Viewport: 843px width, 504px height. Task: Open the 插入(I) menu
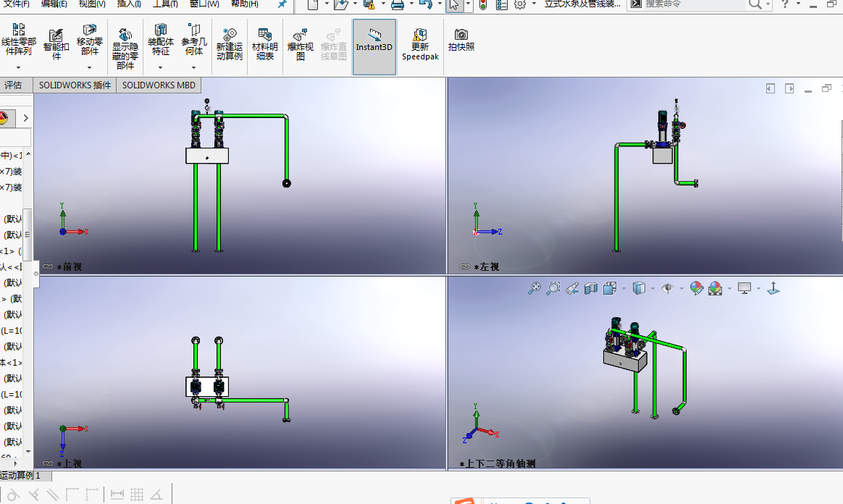[x=129, y=4]
